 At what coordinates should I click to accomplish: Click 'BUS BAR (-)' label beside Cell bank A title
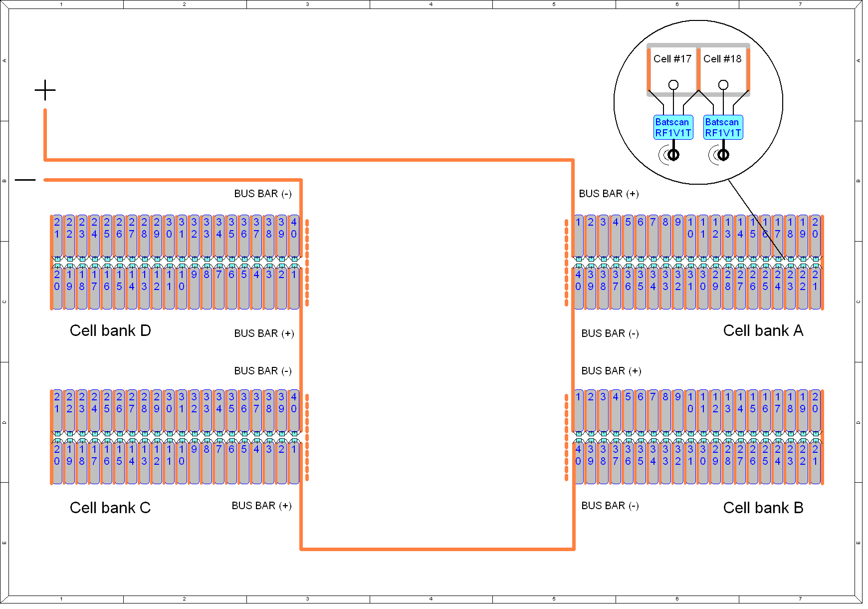click(x=610, y=333)
